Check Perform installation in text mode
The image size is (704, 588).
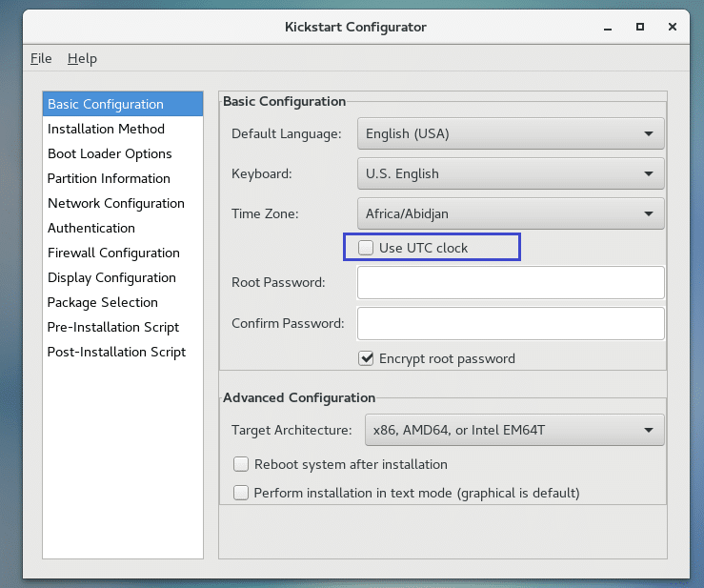(241, 493)
